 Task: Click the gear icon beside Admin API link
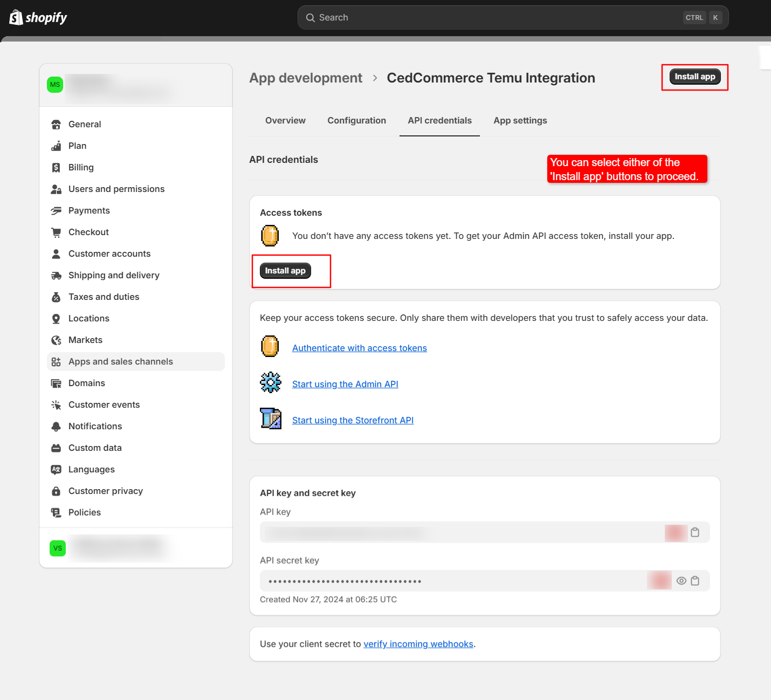pyautogui.click(x=271, y=382)
